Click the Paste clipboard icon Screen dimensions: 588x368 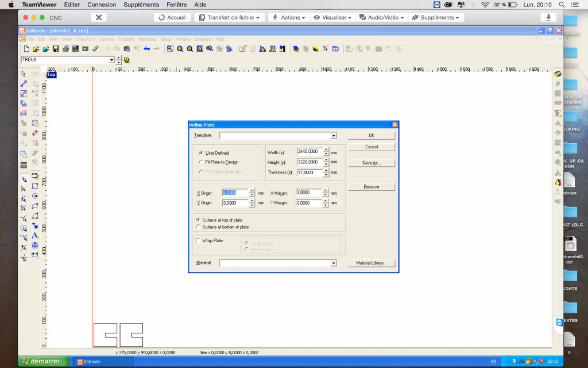(x=127, y=49)
